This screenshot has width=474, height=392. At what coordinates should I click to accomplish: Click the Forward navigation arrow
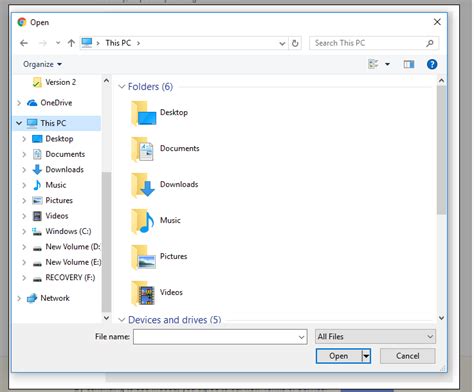(42, 43)
